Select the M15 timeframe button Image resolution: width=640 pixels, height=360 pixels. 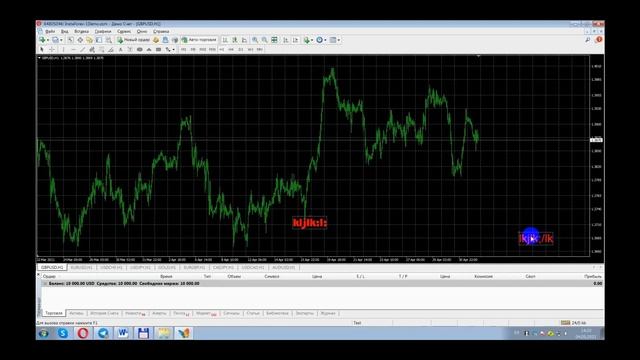coord(202,49)
